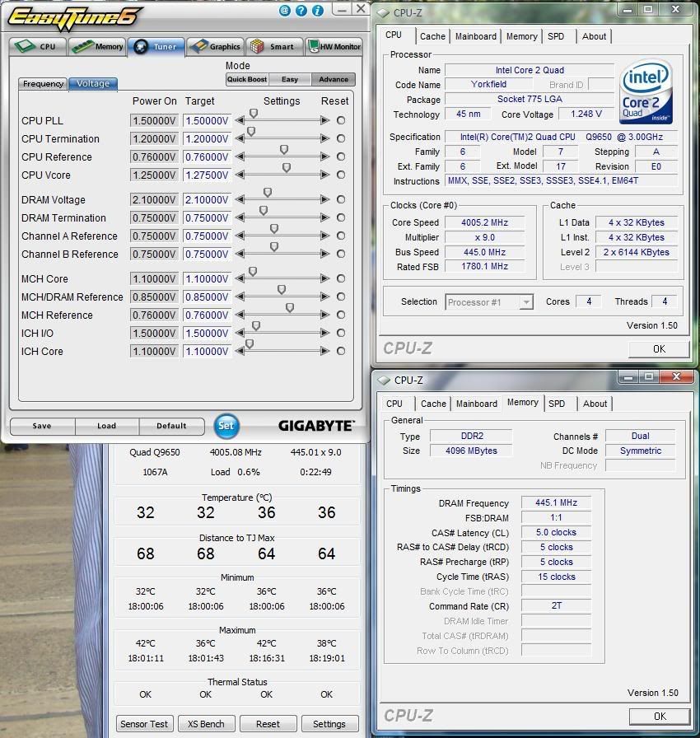Increase CPU Termination voltage with right arrow
Viewport: 700px width, 738px height.
pyautogui.click(x=324, y=138)
